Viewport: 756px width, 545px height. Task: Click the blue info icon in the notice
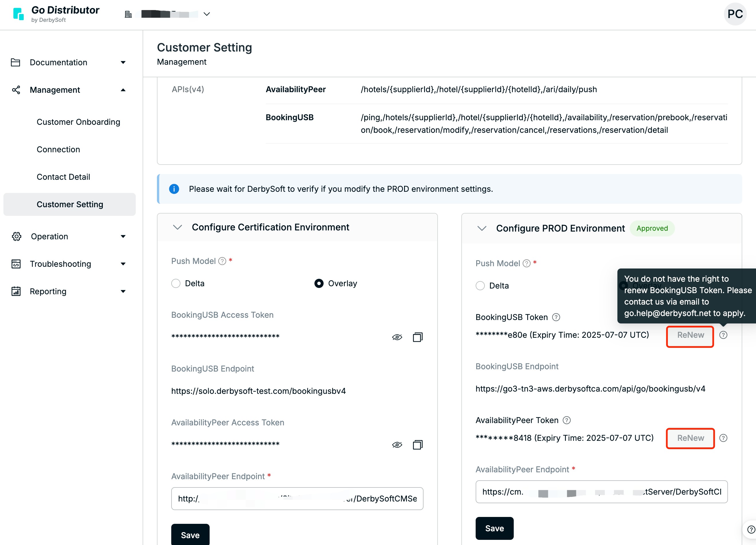click(174, 189)
